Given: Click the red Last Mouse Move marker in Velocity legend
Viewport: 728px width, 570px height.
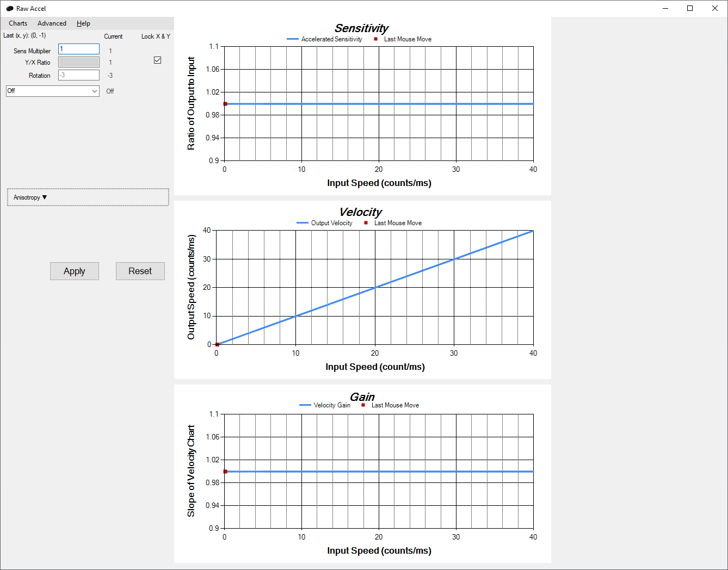Looking at the screenshot, I should click(366, 223).
